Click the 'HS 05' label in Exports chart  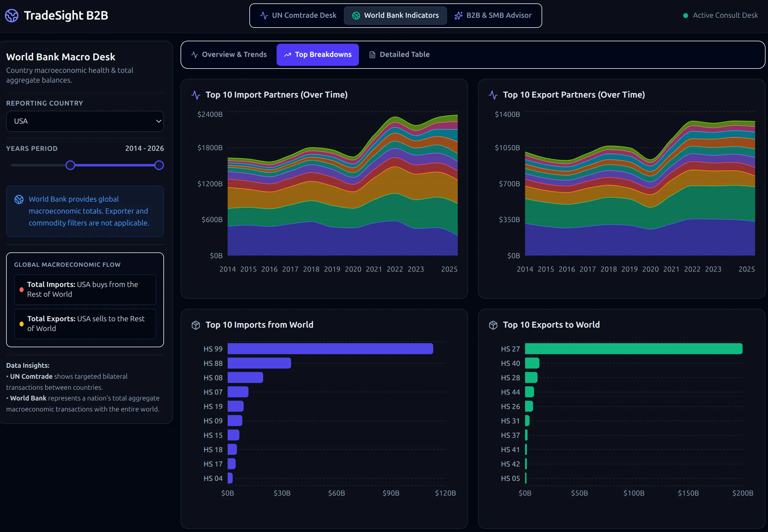[x=510, y=479]
